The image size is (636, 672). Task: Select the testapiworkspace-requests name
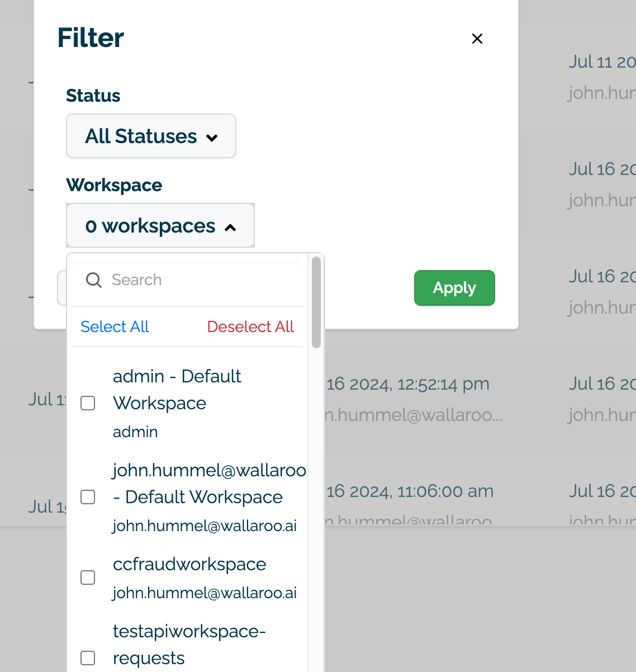click(x=189, y=645)
